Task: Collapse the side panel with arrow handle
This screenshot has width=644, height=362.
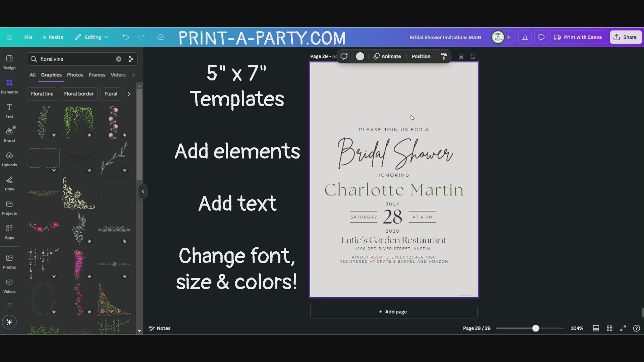Action: (143, 191)
